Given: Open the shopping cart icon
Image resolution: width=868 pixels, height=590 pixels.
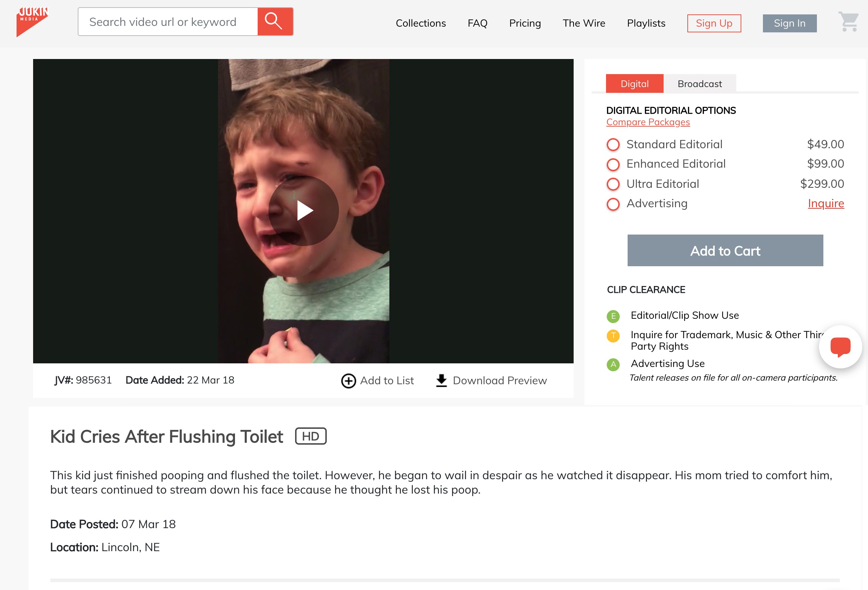Looking at the screenshot, I should pyautogui.click(x=848, y=22).
